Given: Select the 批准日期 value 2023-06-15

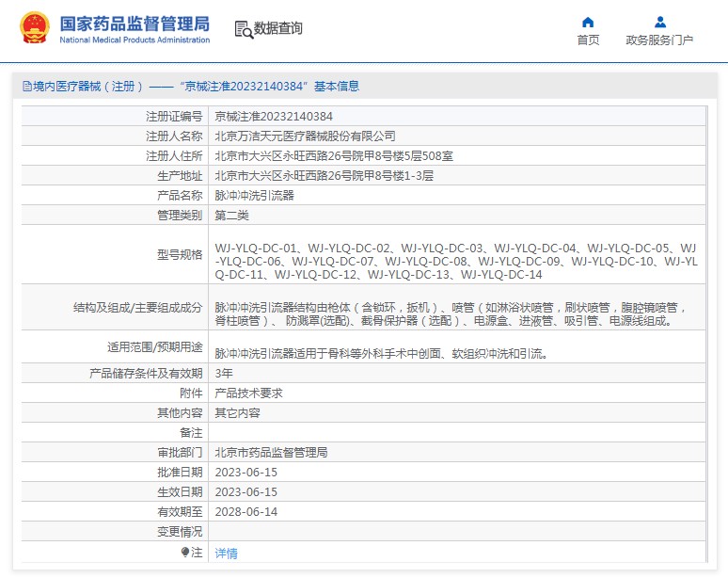Looking at the screenshot, I should (246, 472).
